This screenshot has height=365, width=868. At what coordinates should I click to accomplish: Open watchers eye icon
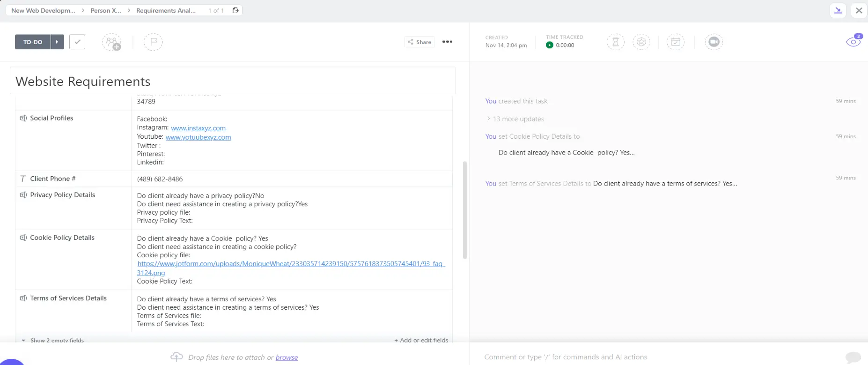(853, 42)
